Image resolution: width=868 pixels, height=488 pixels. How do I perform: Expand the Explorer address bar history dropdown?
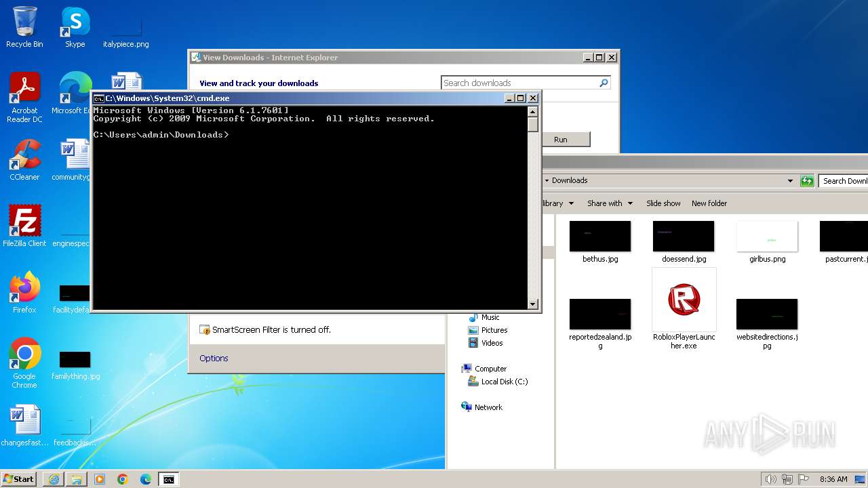(x=790, y=181)
